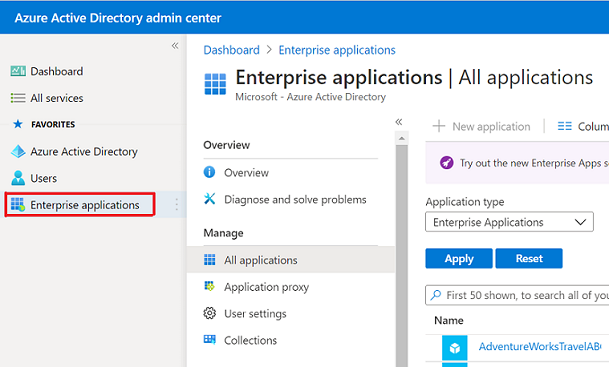Click the search magnifier icon
Screen dimensions: 609x367
click(x=436, y=295)
